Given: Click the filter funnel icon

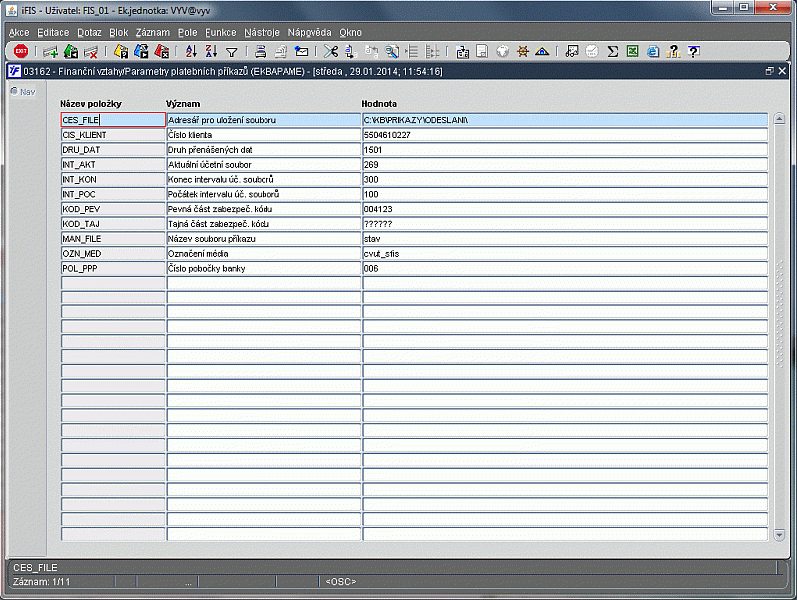Looking at the screenshot, I should click(x=231, y=51).
